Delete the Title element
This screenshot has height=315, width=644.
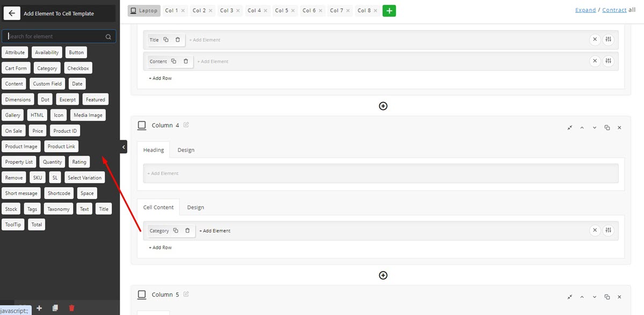coord(177,40)
